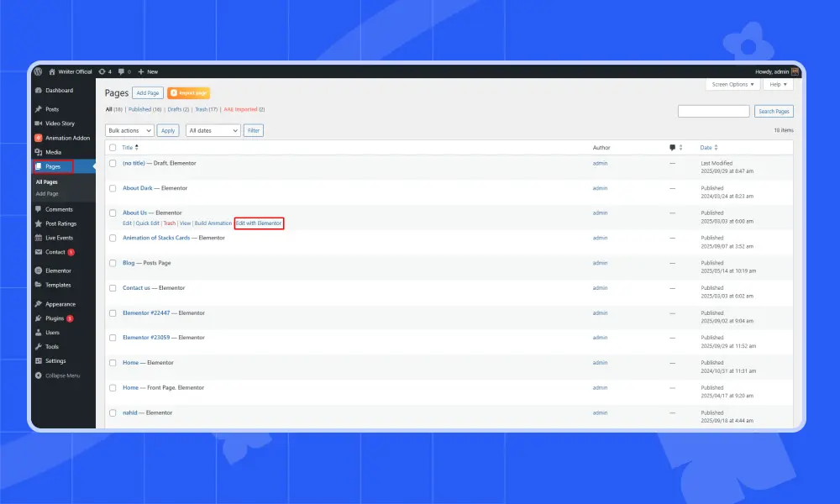Click the Plugins plug icon in sidebar
The height and width of the screenshot is (504, 840).
(x=39, y=318)
